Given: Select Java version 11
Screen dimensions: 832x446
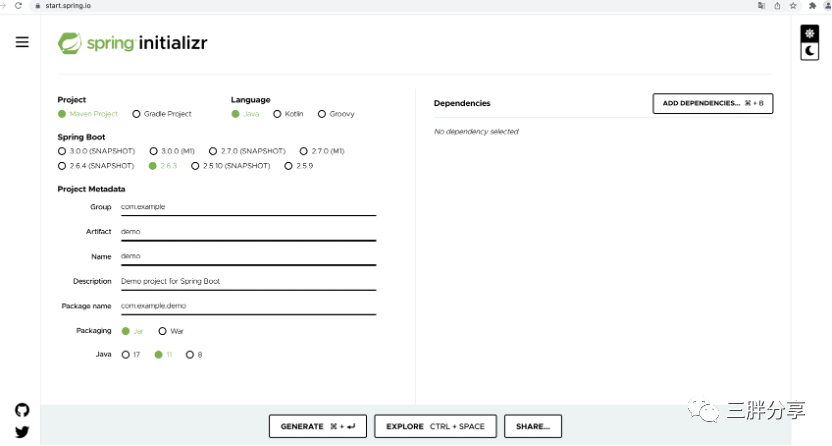Looking at the screenshot, I should pos(163,355).
